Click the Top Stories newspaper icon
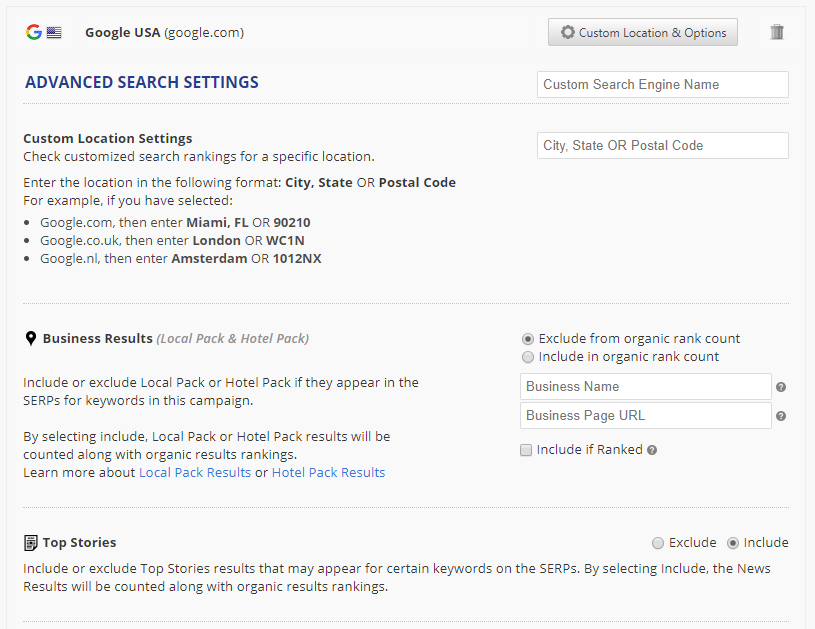Viewport: 815px width, 629px height. [30, 543]
